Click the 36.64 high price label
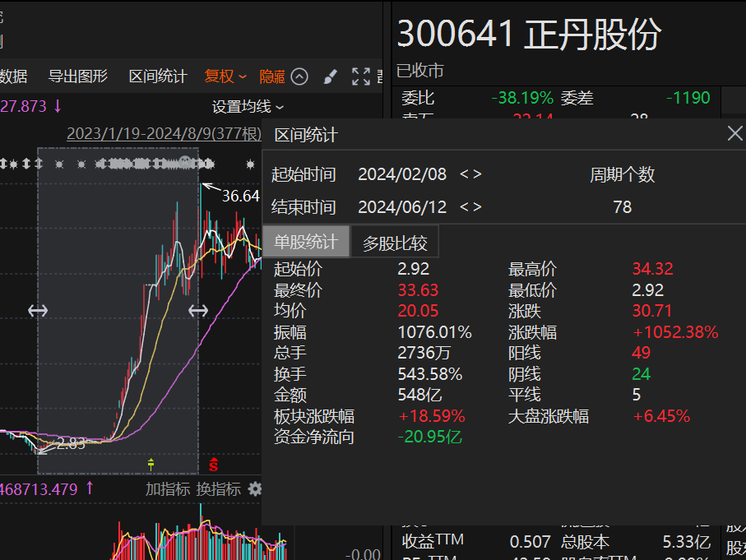 point(240,196)
